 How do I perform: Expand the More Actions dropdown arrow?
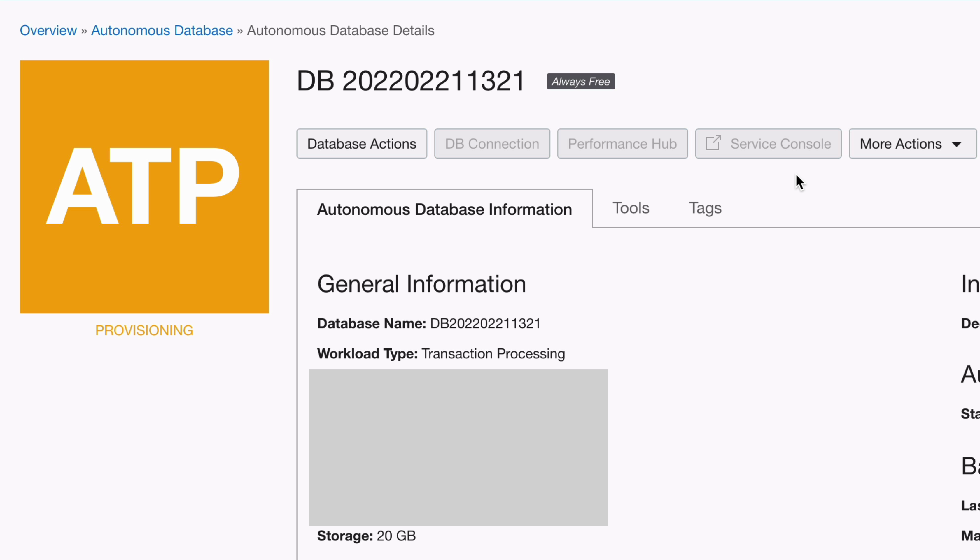(x=956, y=144)
